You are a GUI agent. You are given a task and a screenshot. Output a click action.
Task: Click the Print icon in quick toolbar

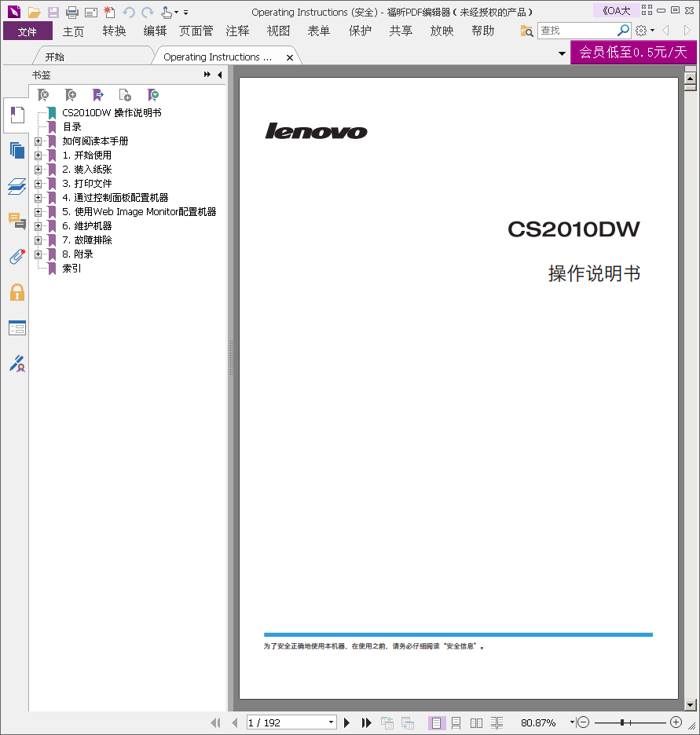pos(71,13)
